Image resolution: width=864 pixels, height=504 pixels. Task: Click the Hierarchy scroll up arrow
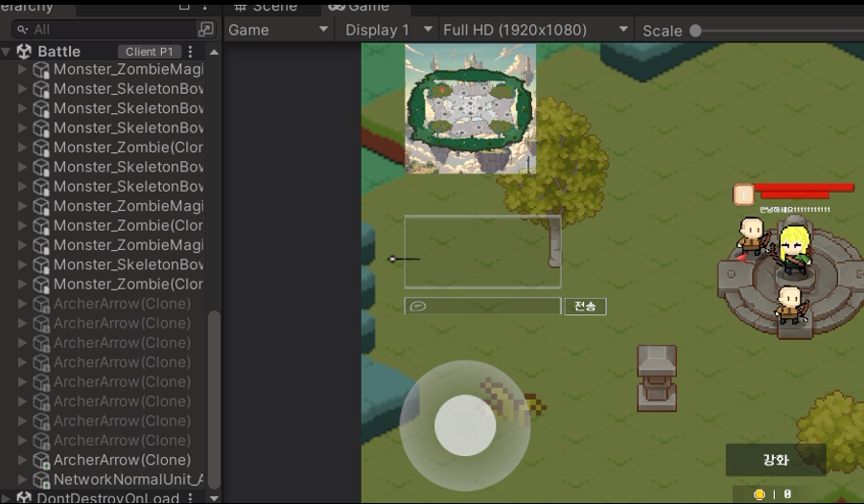point(215,53)
